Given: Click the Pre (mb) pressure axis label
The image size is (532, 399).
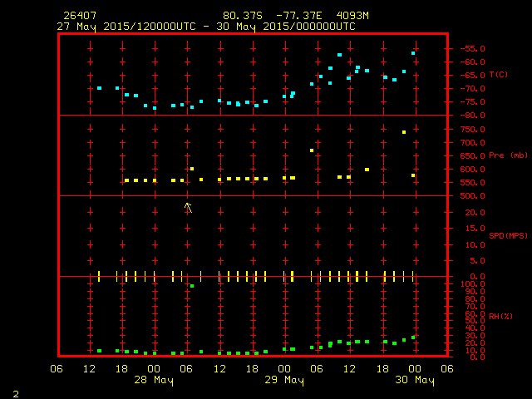Looking at the screenshot, I should pos(508,155).
